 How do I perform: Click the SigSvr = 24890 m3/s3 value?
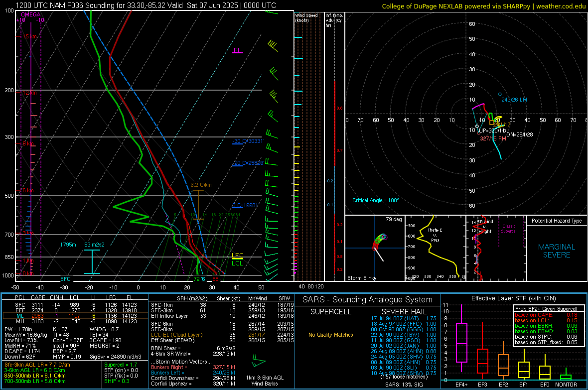(x=116, y=357)
